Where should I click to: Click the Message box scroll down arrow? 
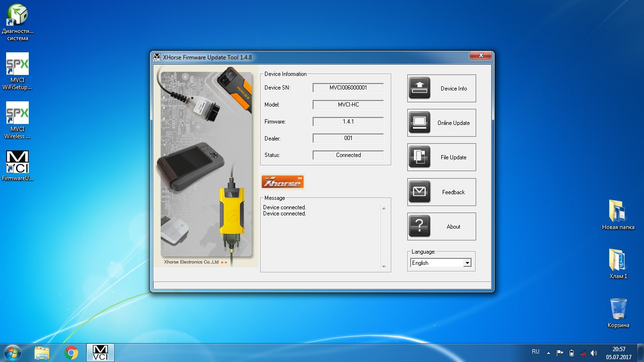click(x=384, y=267)
